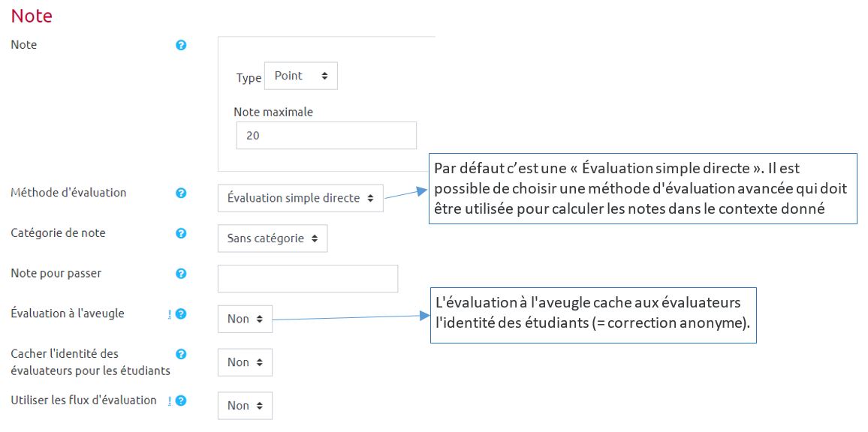
Task: Open help for Méthode d'évaluation
Action: 181,193
